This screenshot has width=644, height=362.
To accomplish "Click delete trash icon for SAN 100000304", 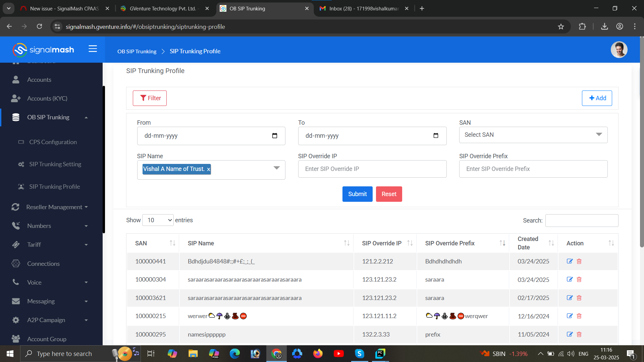I will click(579, 280).
